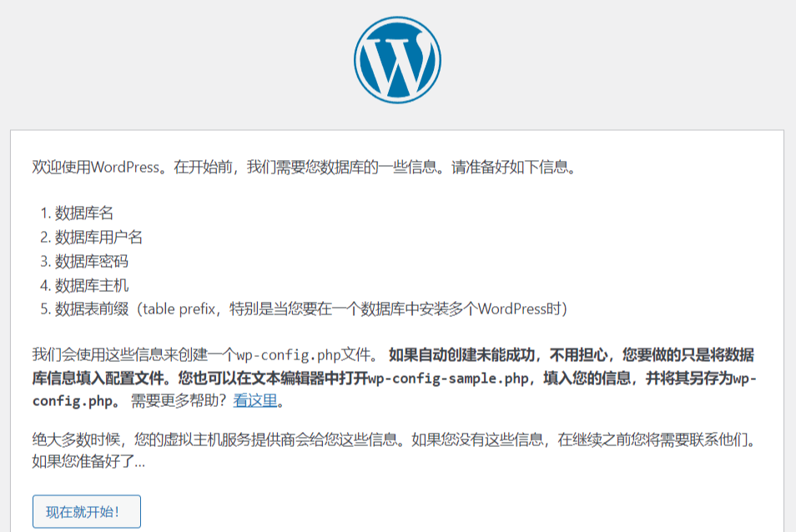Select the list item 数据库名
The image size is (796, 532).
click(x=83, y=213)
